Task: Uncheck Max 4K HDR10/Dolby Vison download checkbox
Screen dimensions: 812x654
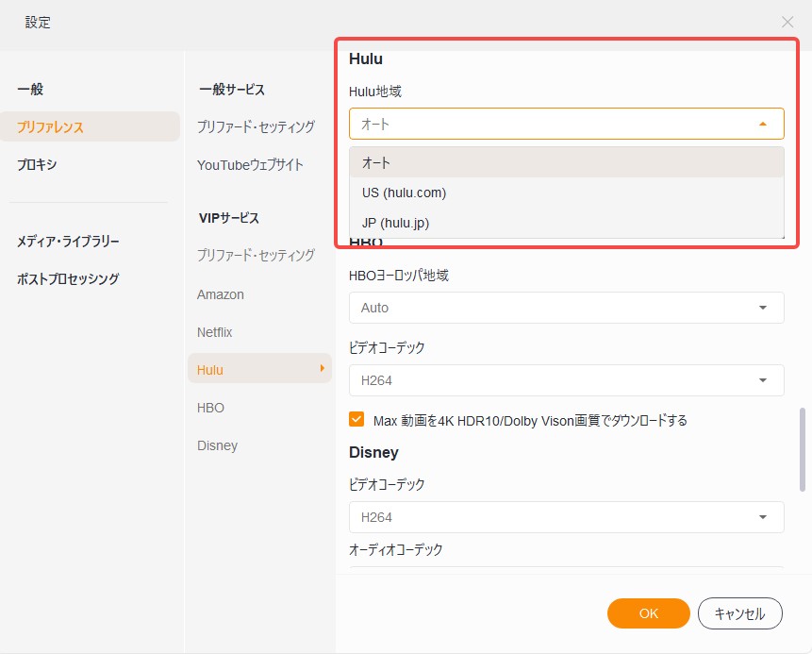Action: tap(356, 419)
